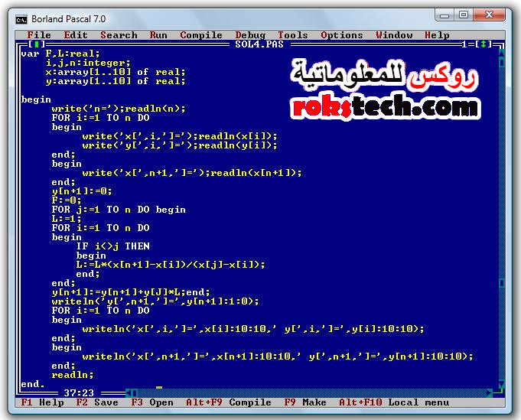The image size is (521, 420).
Task: Click the window number 1 indicator
Action: click(x=464, y=44)
